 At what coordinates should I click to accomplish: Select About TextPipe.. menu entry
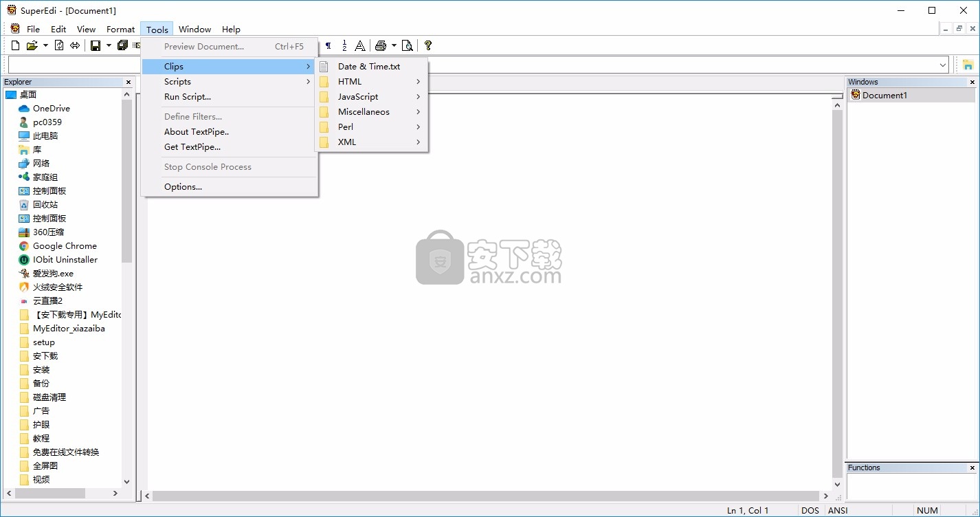(x=229, y=131)
